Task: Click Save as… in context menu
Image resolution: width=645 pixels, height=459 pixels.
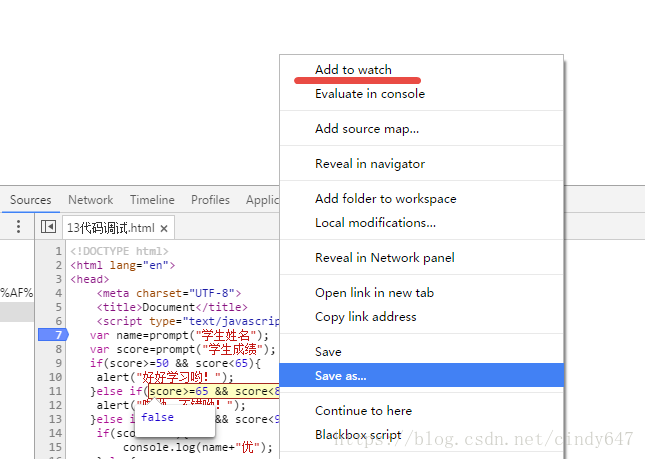Action: (421, 376)
